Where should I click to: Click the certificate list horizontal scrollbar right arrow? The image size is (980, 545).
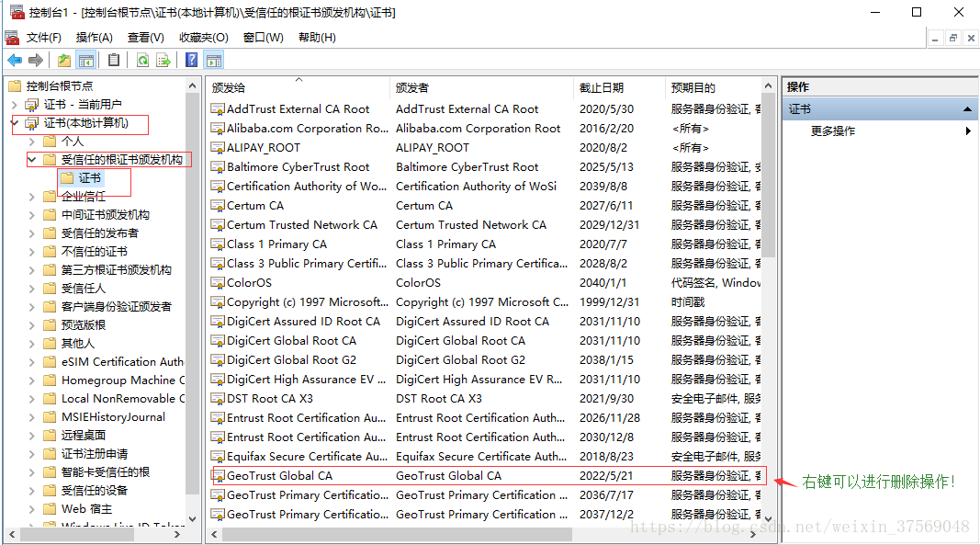point(753,534)
